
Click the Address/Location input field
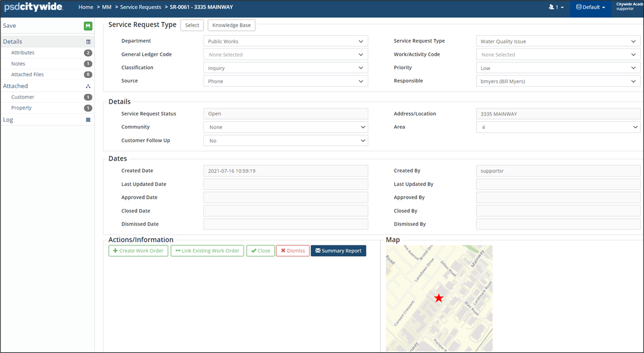(557, 114)
